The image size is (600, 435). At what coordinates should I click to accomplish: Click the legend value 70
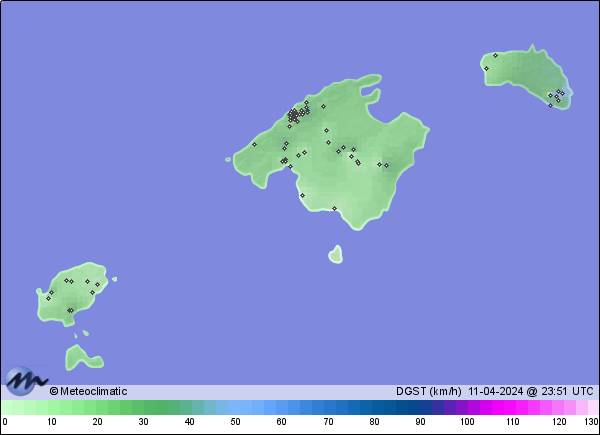[x=328, y=422]
